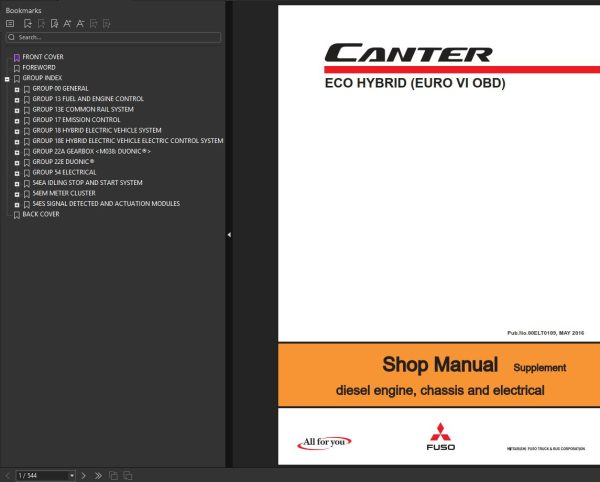Go to 54ES SIGNAL DETECTED AND ACTUATION MODULES
Image resolution: width=600 pixels, height=482 pixels.
106,204
